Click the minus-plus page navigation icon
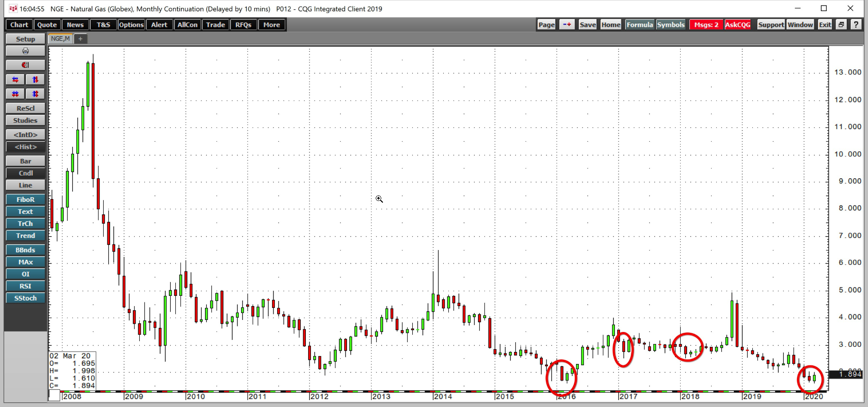 pos(567,25)
